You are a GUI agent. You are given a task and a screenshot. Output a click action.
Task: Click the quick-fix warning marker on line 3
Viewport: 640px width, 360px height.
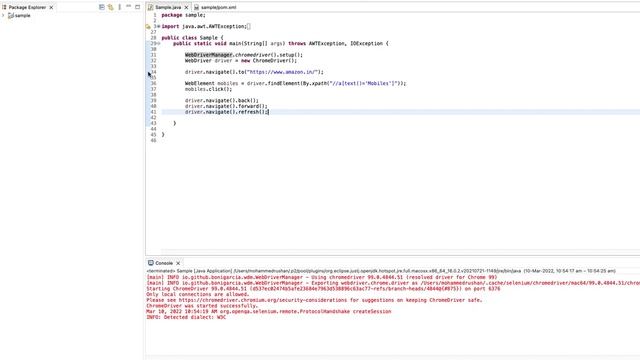coord(148,27)
